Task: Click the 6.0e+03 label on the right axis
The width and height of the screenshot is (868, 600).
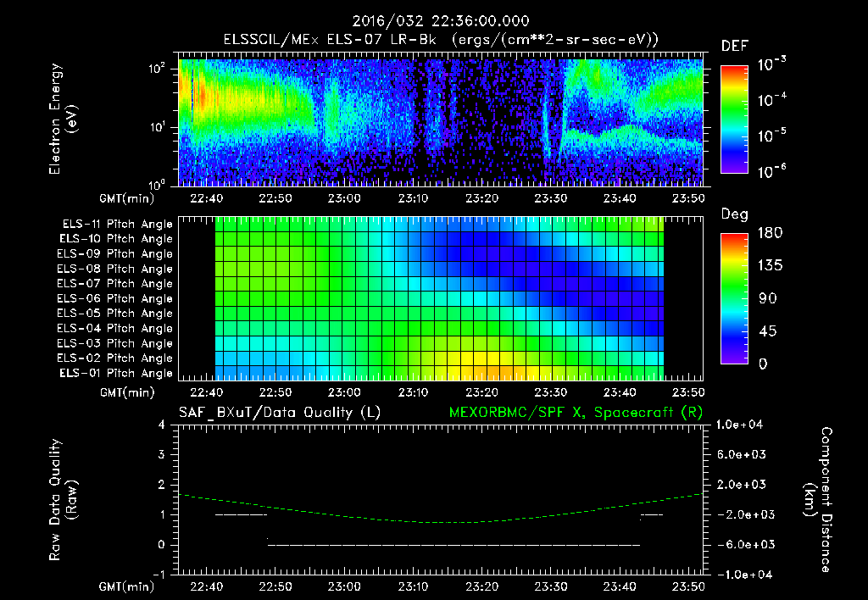Action: 740,455
